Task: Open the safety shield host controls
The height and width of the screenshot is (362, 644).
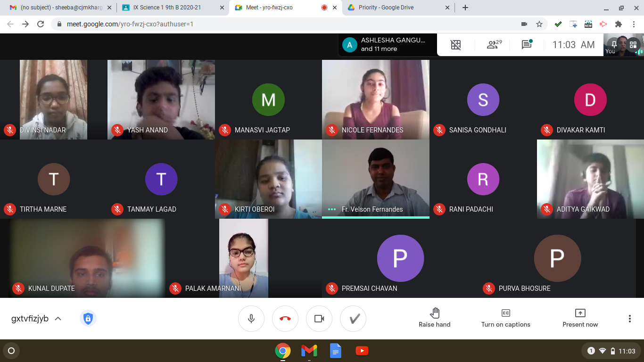Action: (x=88, y=319)
